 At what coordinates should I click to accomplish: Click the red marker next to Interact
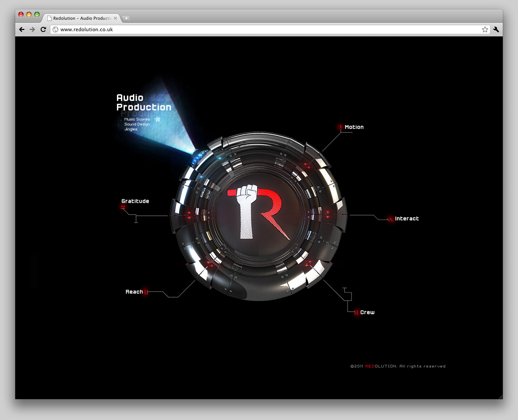coord(390,219)
